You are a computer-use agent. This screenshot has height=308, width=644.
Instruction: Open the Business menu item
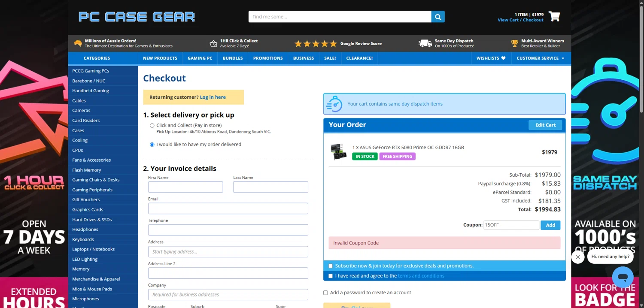pos(304,58)
